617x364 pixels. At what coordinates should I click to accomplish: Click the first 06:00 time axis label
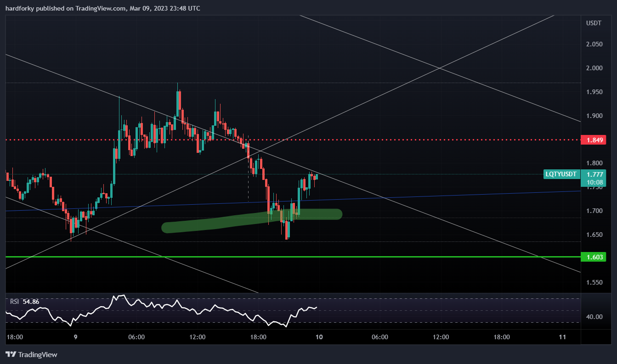point(136,337)
